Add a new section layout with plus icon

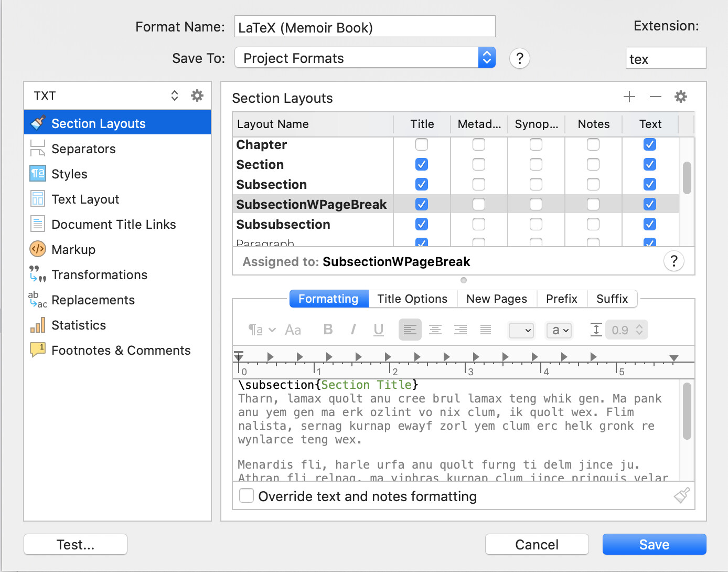(629, 97)
